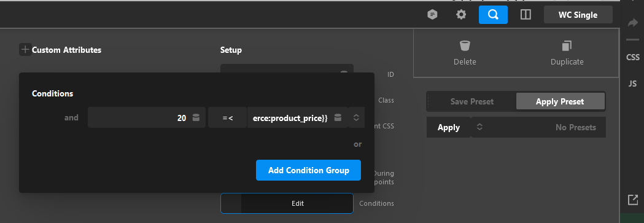The image size is (644, 223).
Task: Click the Apply preset button
Action: pyautogui.click(x=449, y=127)
